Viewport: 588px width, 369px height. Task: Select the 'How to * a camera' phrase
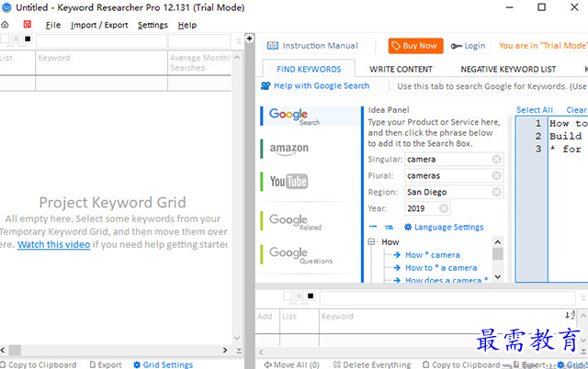(441, 268)
